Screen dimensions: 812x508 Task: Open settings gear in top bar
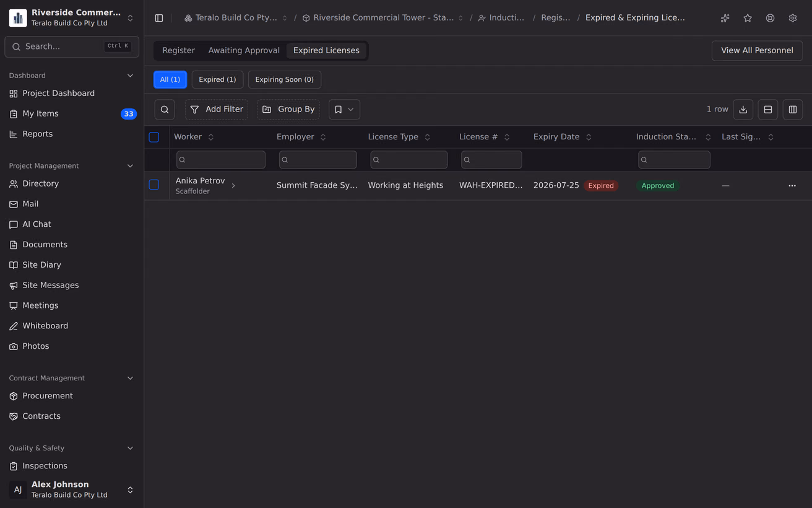[x=793, y=18]
